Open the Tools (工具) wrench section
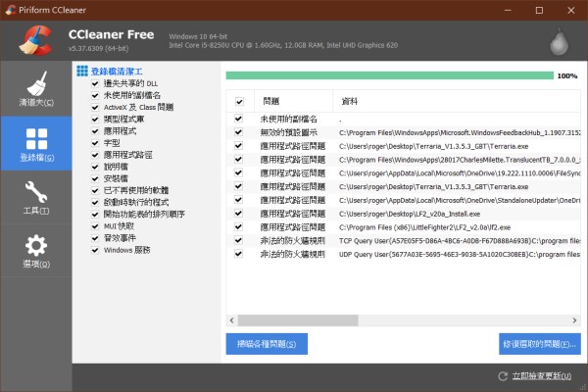588x392 pixels. tap(36, 198)
